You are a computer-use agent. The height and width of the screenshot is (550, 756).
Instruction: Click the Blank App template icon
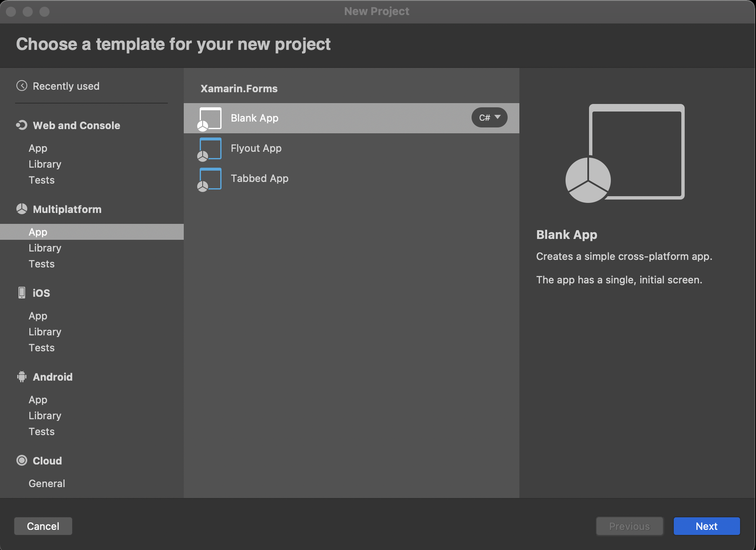tap(209, 119)
